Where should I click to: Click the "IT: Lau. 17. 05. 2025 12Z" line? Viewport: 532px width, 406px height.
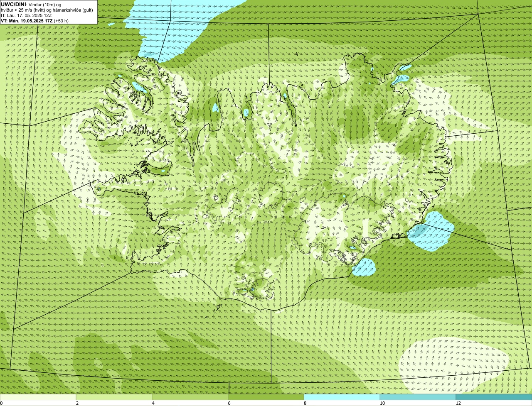pos(26,15)
